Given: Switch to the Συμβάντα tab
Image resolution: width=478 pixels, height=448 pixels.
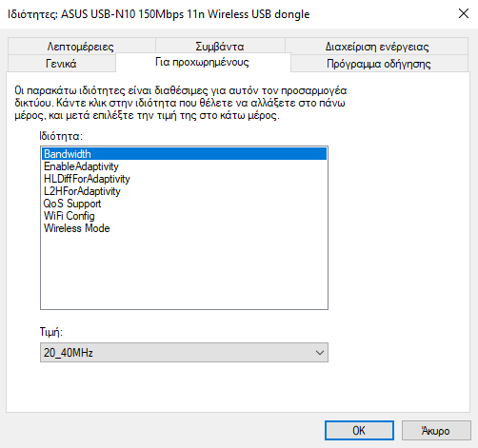Looking at the screenshot, I should 220,47.
